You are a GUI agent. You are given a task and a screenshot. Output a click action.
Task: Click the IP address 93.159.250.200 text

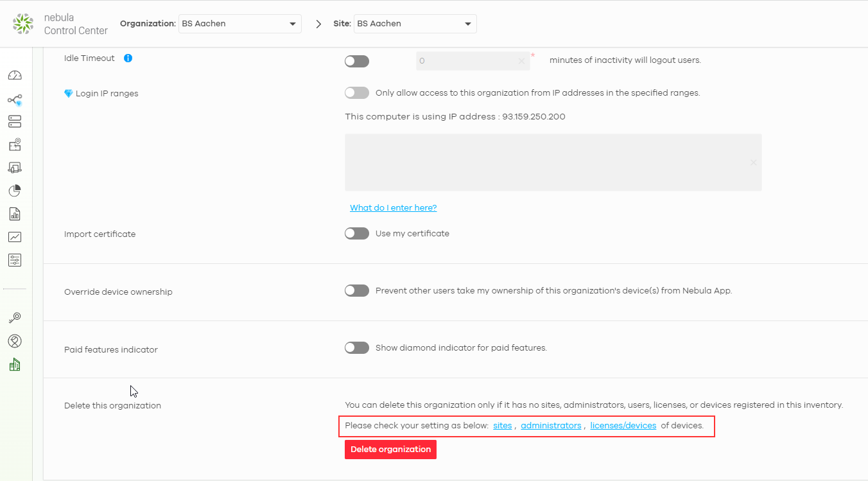[534, 116]
